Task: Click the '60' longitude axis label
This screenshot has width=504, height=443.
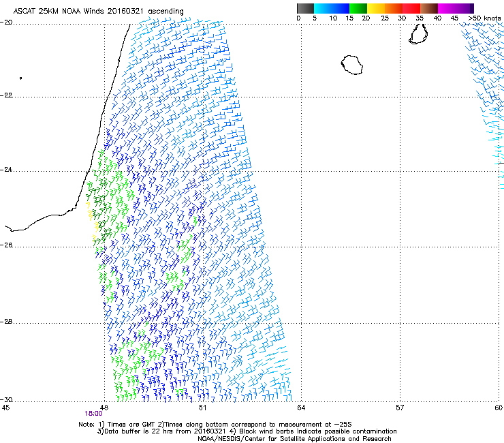Action: 499,408
